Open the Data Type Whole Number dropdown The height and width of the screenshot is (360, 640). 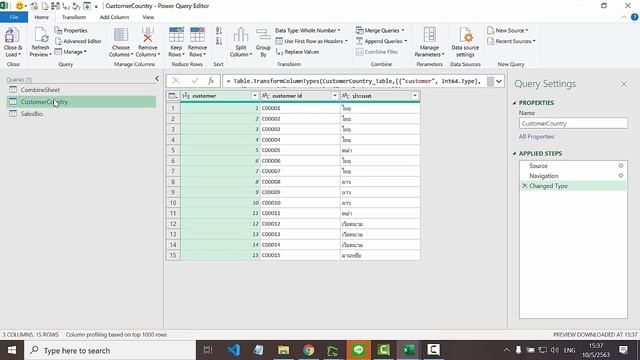pos(308,31)
